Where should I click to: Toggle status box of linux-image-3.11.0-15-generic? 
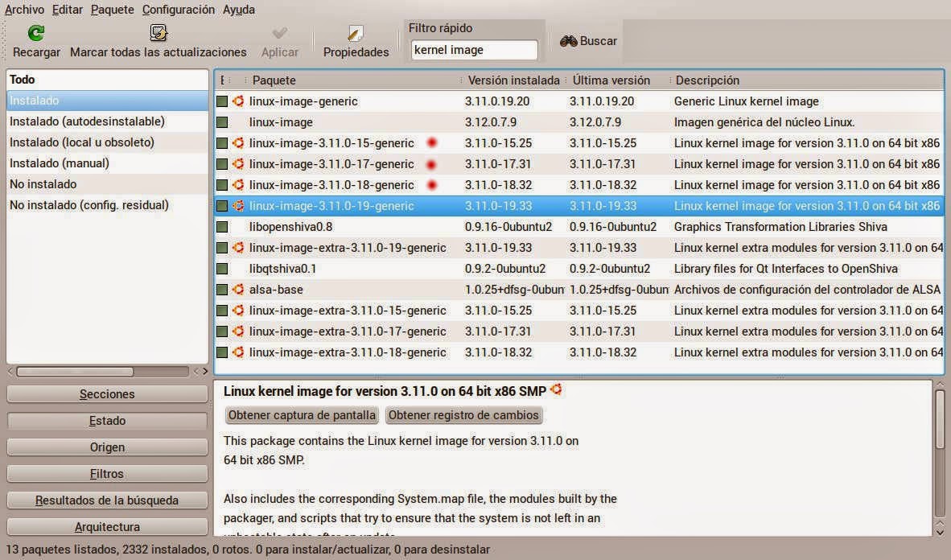(223, 143)
